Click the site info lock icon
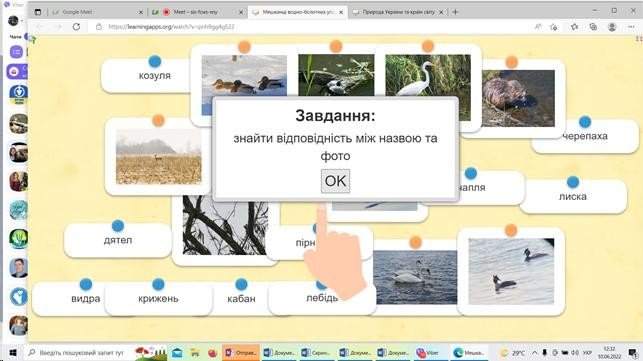Screen dimensions: 643x361 coord(99,27)
